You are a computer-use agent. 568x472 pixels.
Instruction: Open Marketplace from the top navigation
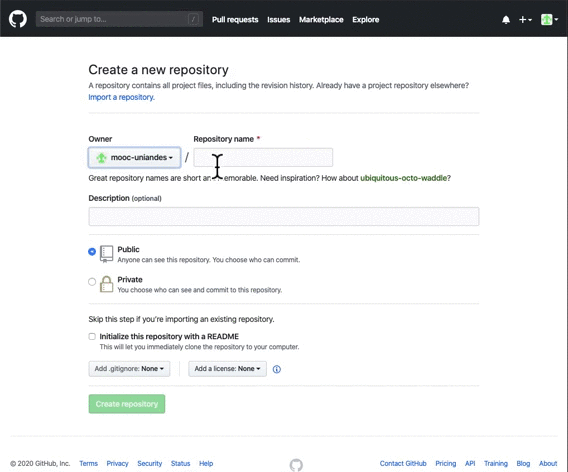point(321,20)
